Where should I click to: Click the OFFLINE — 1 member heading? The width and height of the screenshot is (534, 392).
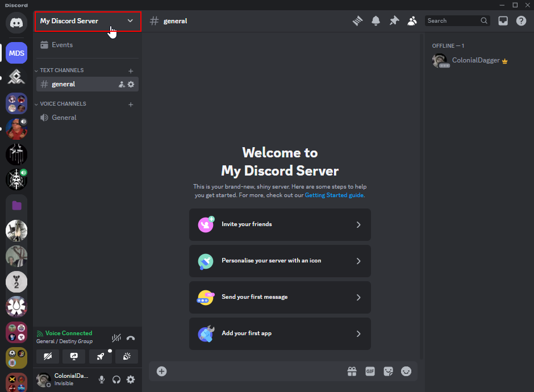pos(448,45)
